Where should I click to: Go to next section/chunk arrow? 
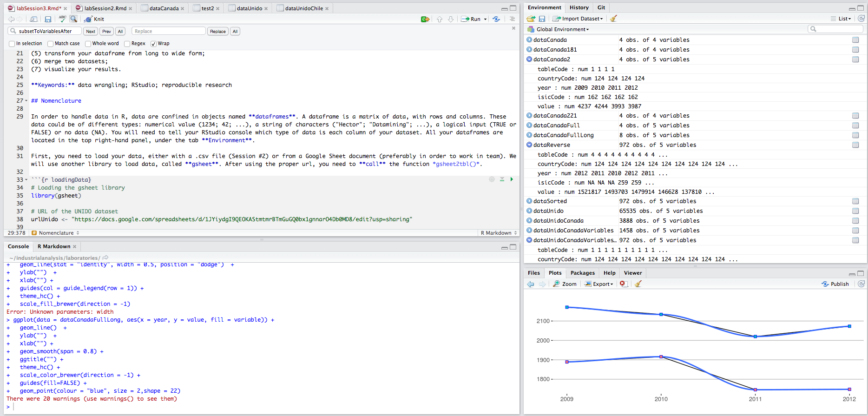[451, 19]
